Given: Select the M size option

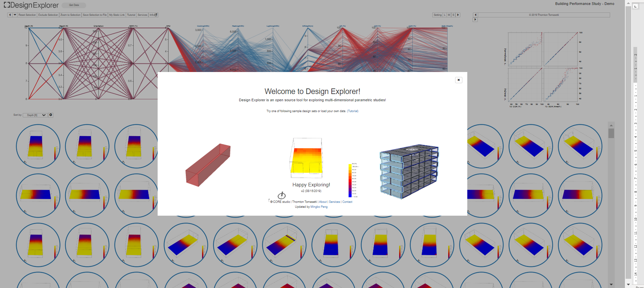Looking at the screenshot, I should click(x=449, y=15).
